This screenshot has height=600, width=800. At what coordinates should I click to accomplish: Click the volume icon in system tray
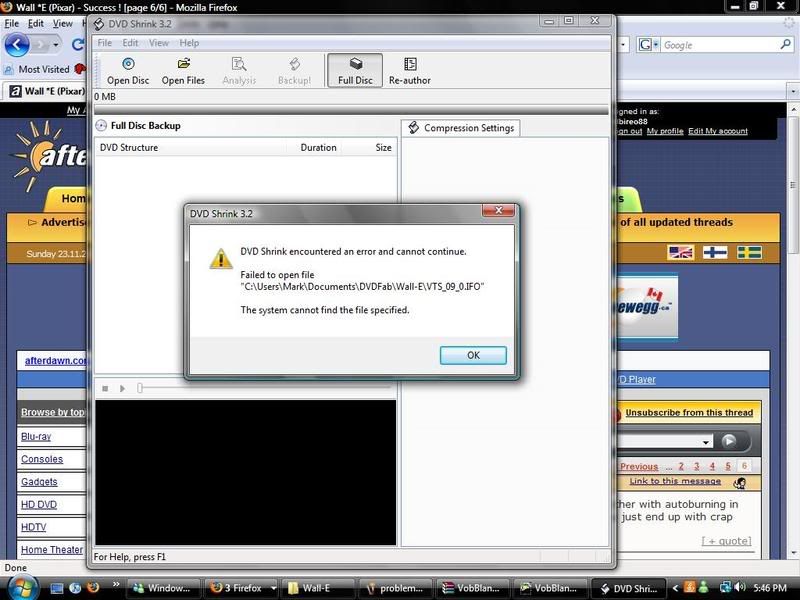[x=739, y=587]
